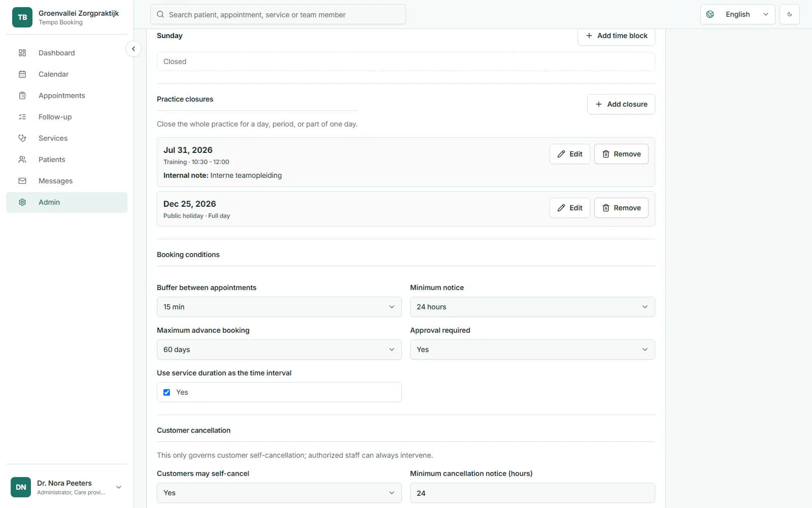Click the Appointments clipboard icon
This screenshot has width=812, height=508.
22,96
